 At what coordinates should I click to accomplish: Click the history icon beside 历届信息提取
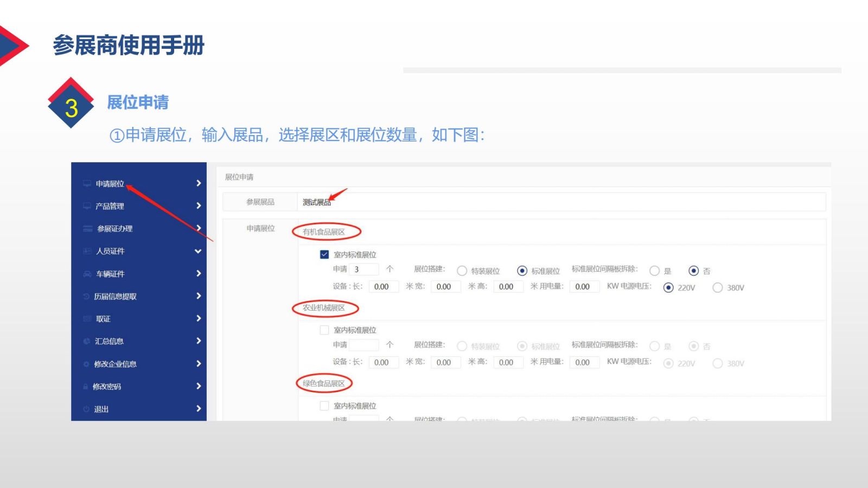click(x=86, y=297)
